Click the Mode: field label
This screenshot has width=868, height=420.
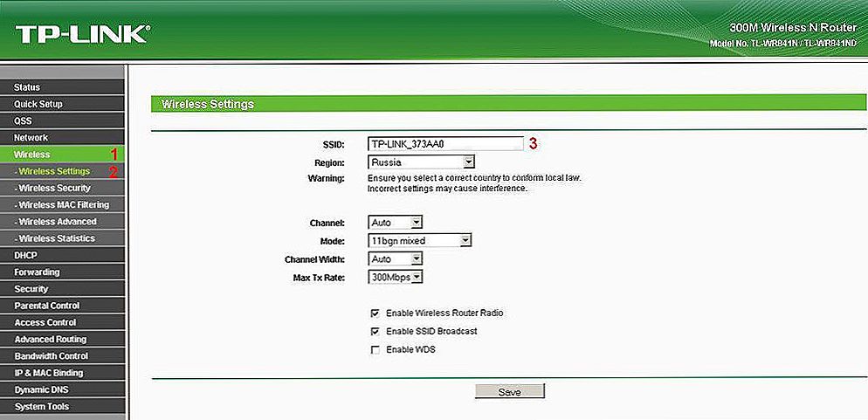click(x=333, y=241)
